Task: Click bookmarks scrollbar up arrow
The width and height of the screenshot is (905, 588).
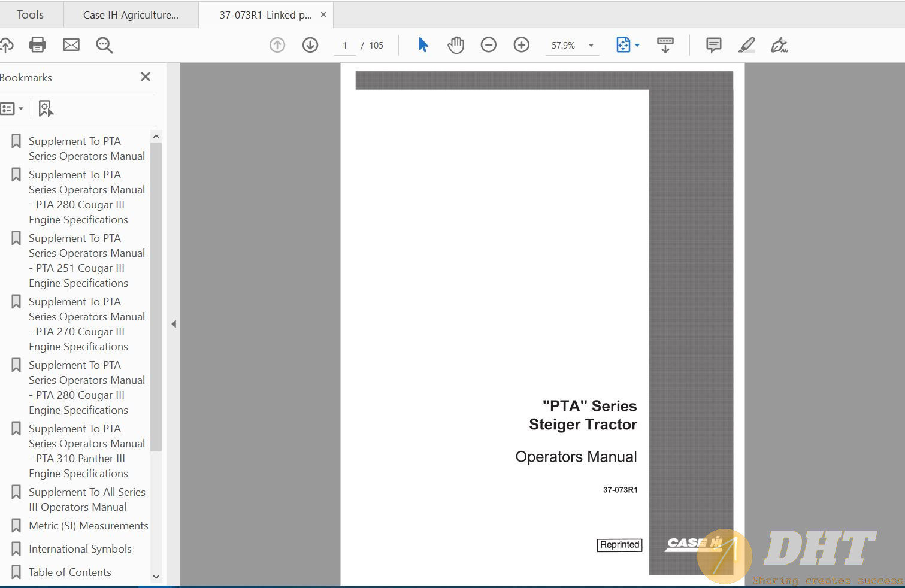Action: pos(156,137)
